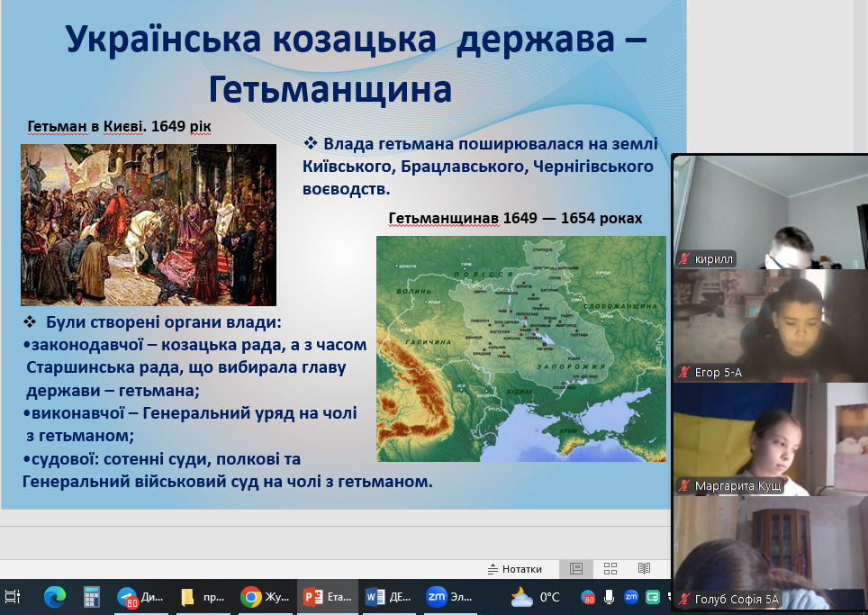Switch to the Google Chrome window
This screenshot has width=868, height=615.
(265, 597)
